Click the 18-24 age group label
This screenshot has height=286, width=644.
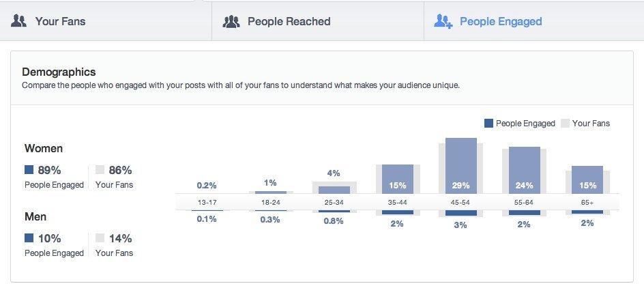click(270, 203)
